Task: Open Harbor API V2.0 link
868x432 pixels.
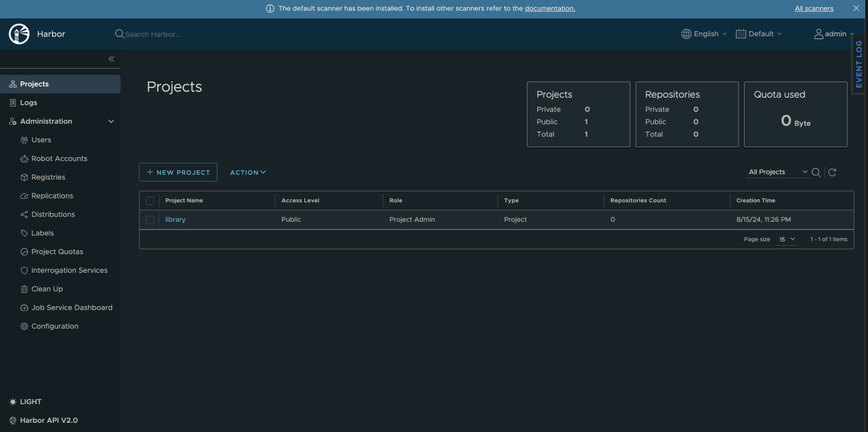Action: click(49, 421)
